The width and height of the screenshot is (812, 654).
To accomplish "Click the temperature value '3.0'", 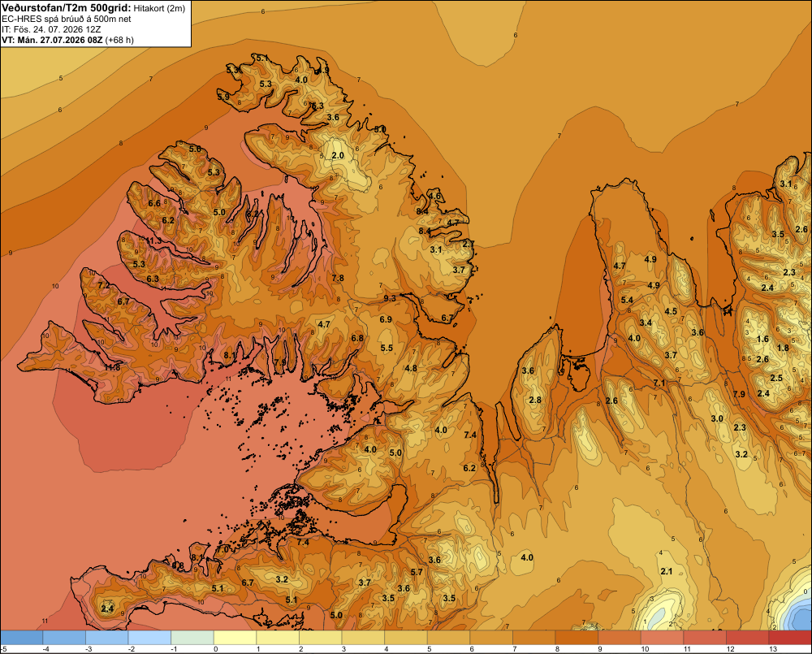I will click(x=717, y=418).
